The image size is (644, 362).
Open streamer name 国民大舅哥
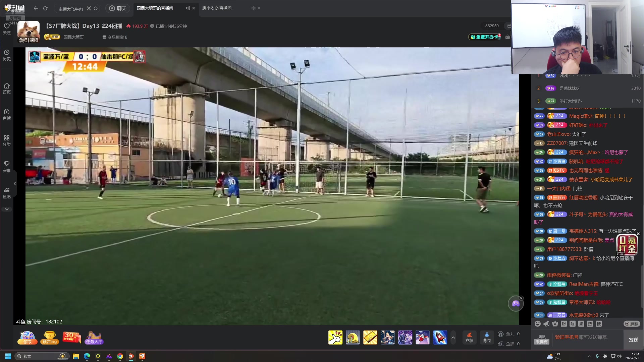(74, 37)
